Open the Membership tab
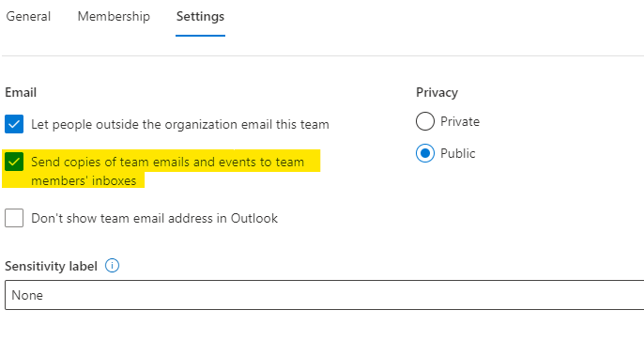This screenshot has height=341, width=644. tap(114, 16)
